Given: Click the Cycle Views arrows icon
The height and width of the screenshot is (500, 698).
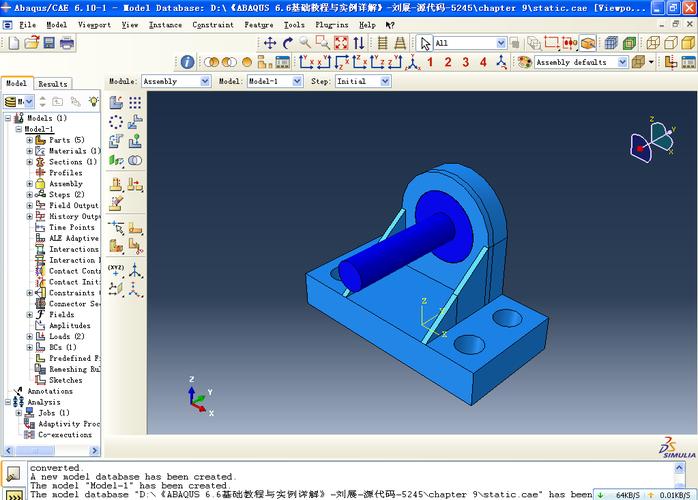Looking at the screenshot, I should (359, 43).
